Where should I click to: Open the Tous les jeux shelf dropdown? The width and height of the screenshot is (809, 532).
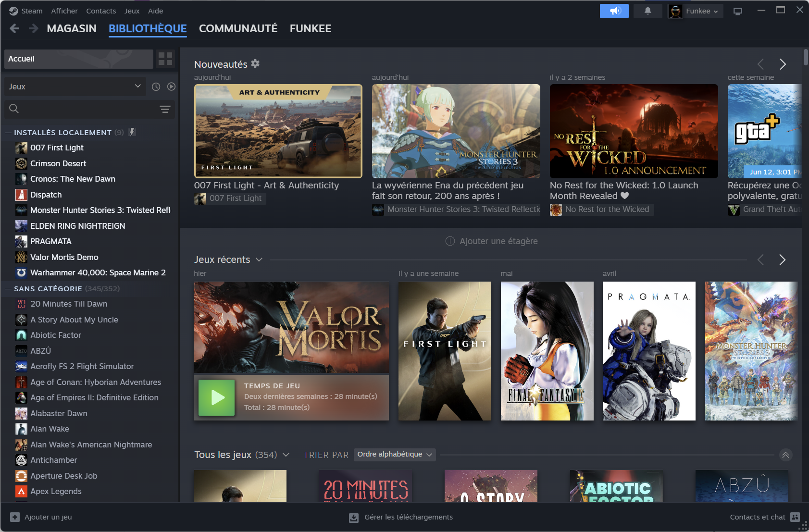(x=286, y=455)
